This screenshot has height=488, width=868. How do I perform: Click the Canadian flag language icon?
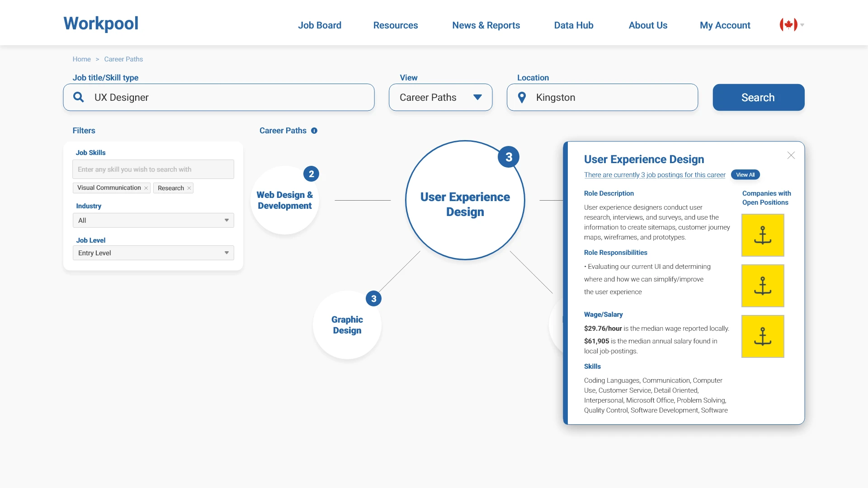tap(788, 25)
